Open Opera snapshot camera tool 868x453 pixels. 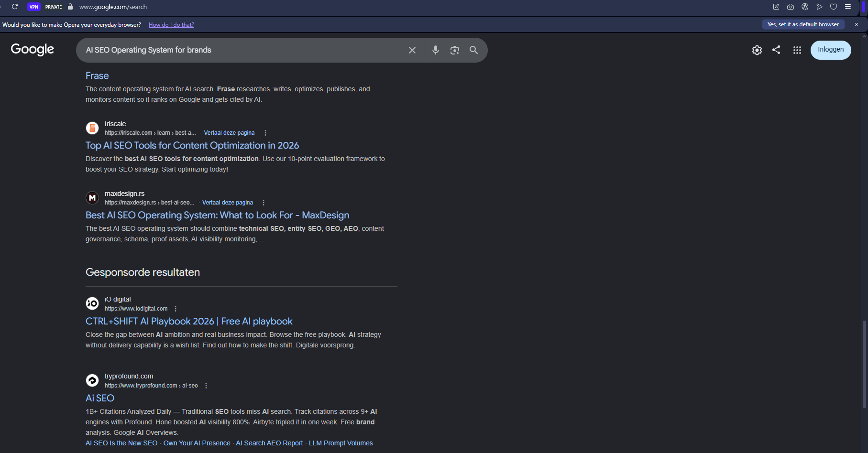point(791,7)
